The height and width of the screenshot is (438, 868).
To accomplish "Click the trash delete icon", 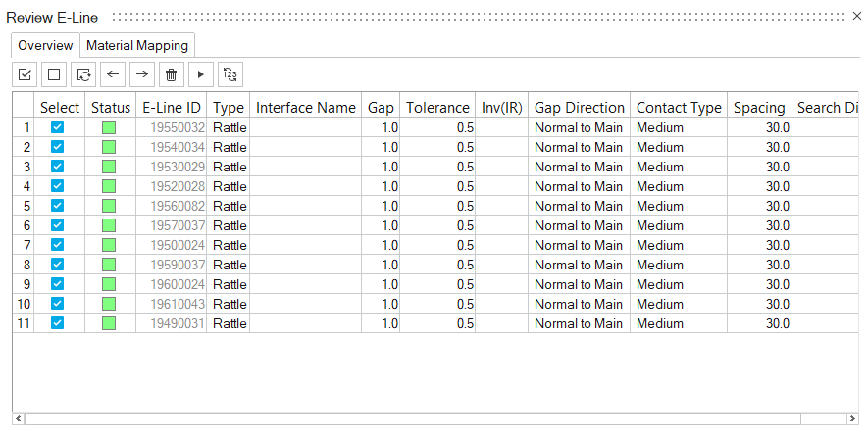I will 172,73.
